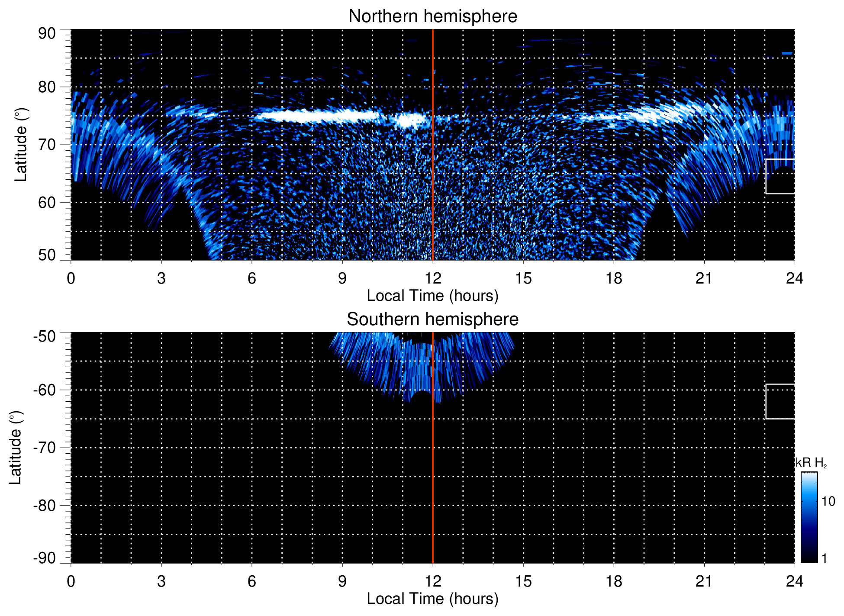Click the -90 latitude tick label
This screenshot has width=844, height=616.
tap(44, 558)
